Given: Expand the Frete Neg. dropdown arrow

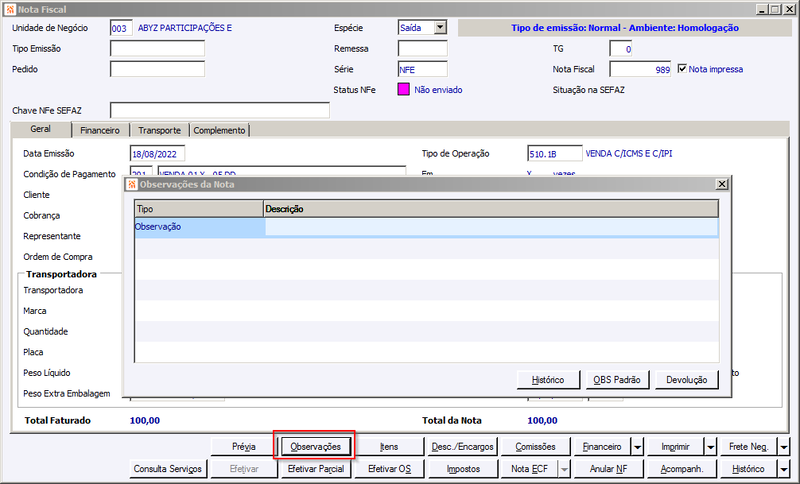Looking at the screenshot, I should (784, 447).
